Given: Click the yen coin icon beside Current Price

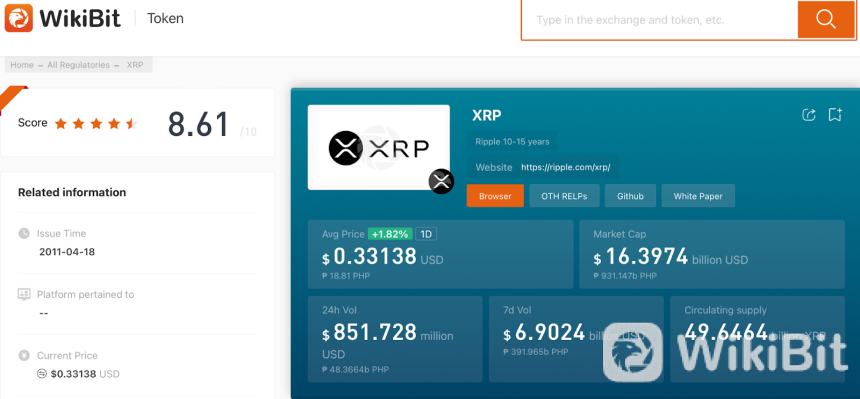Looking at the screenshot, I should pyautogui.click(x=24, y=355).
